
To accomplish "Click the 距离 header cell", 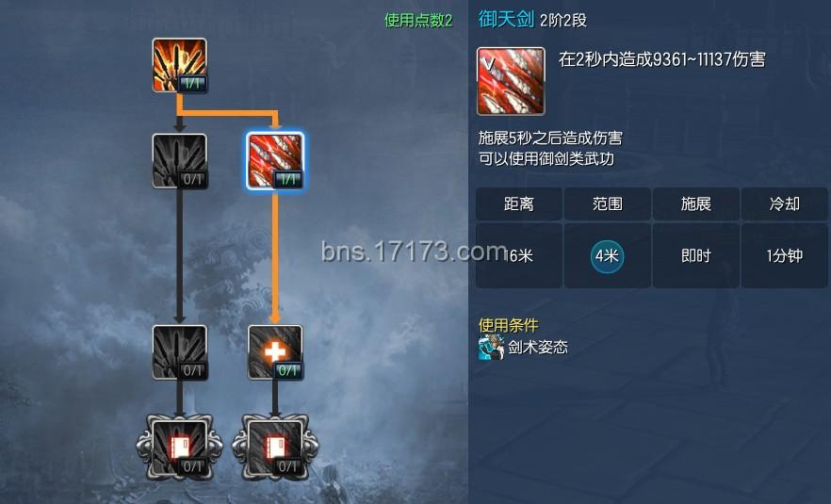I will [519, 203].
